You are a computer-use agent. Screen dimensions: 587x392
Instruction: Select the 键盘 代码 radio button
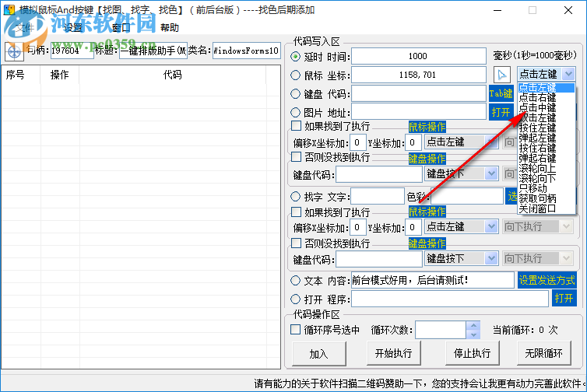point(295,94)
